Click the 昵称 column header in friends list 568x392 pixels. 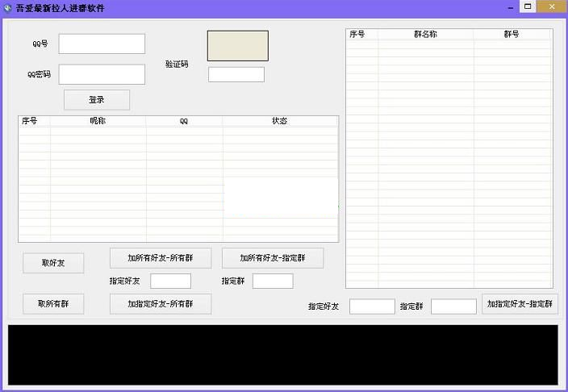[x=98, y=121]
